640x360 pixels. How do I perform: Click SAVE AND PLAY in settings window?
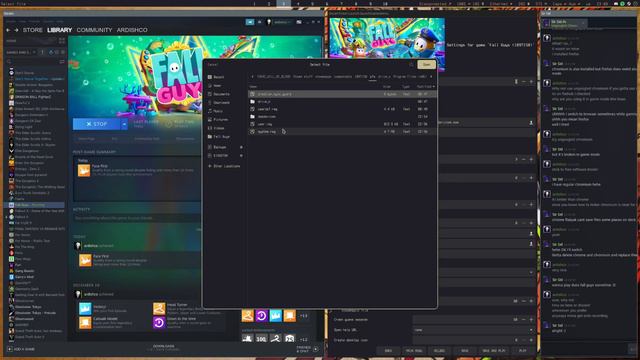pyautogui.click(x=494, y=351)
